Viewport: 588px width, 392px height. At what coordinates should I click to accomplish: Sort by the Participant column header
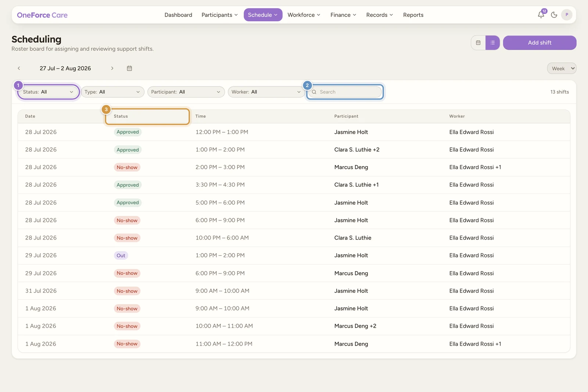[x=346, y=116]
